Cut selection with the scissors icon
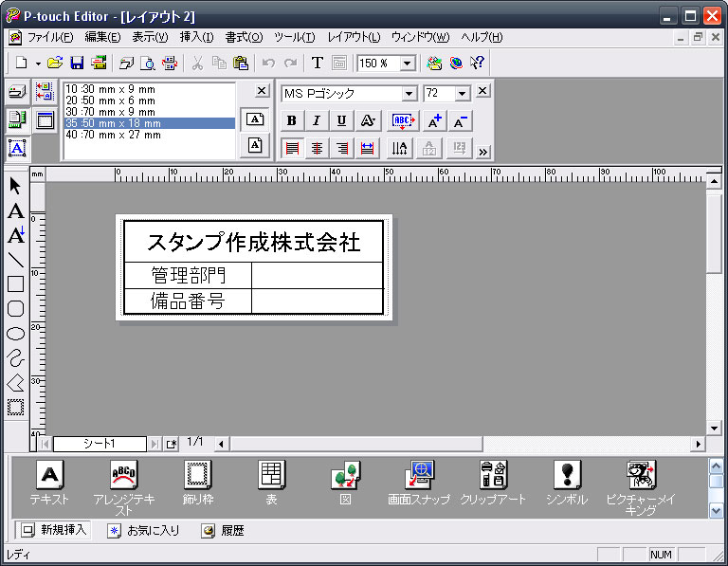The height and width of the screenshot is (566, 728). (x=197, y=63)
